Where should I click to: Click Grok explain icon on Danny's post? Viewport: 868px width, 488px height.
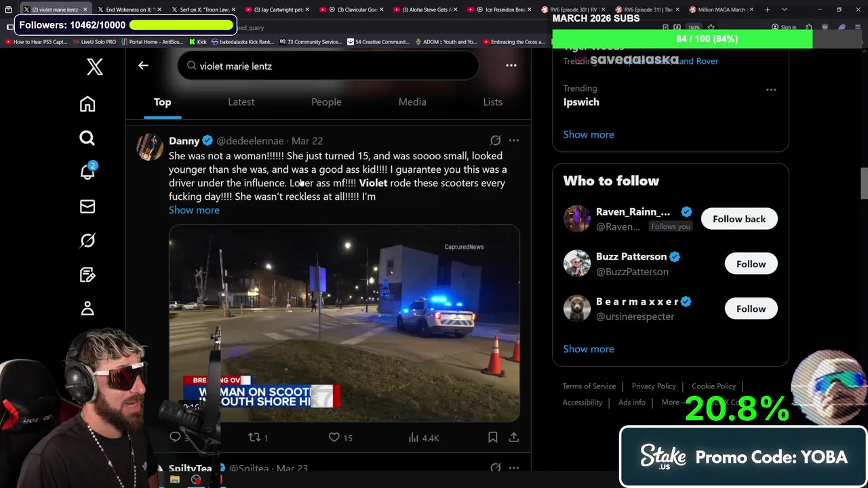pos(496,140)
